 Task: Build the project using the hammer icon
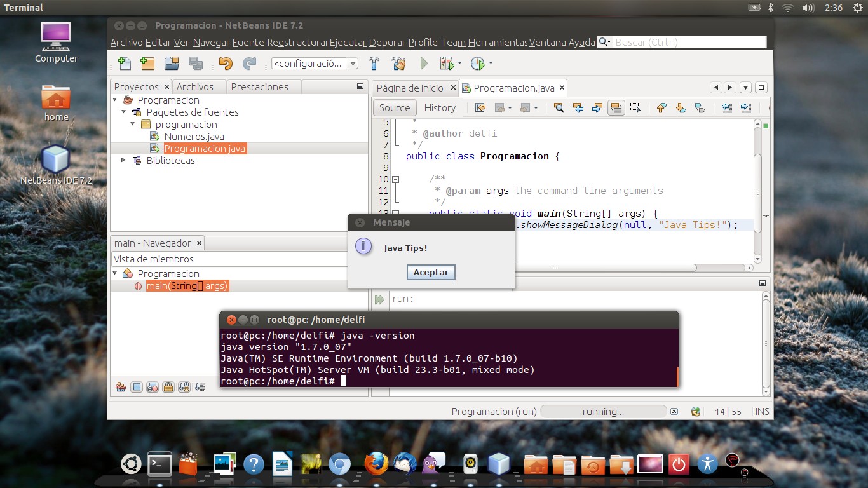(374, 63)
